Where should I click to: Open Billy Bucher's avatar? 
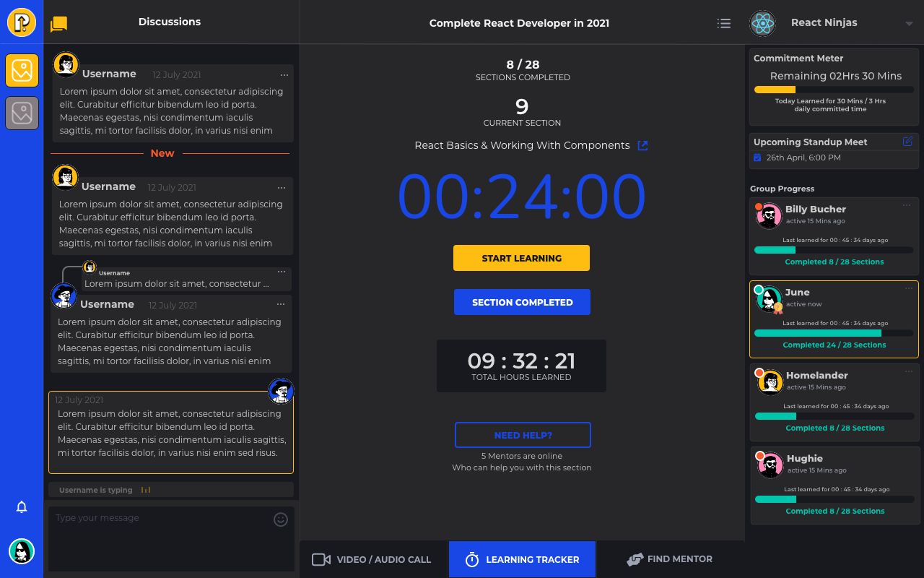(770, 216)
